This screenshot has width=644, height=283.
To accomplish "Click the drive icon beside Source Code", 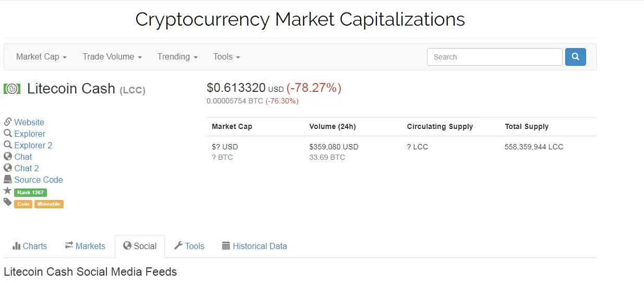I will (x=8, y=179).
